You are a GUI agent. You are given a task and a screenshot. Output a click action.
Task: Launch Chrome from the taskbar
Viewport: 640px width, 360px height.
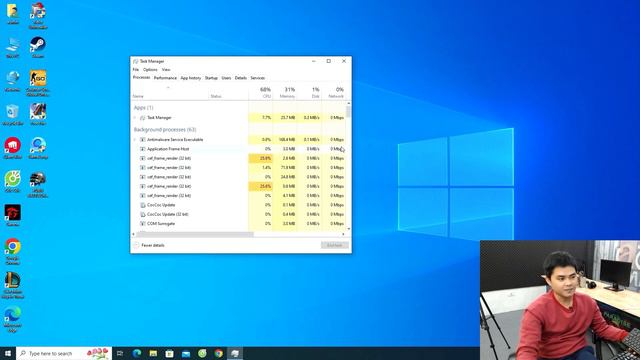[x=219, y=353]
